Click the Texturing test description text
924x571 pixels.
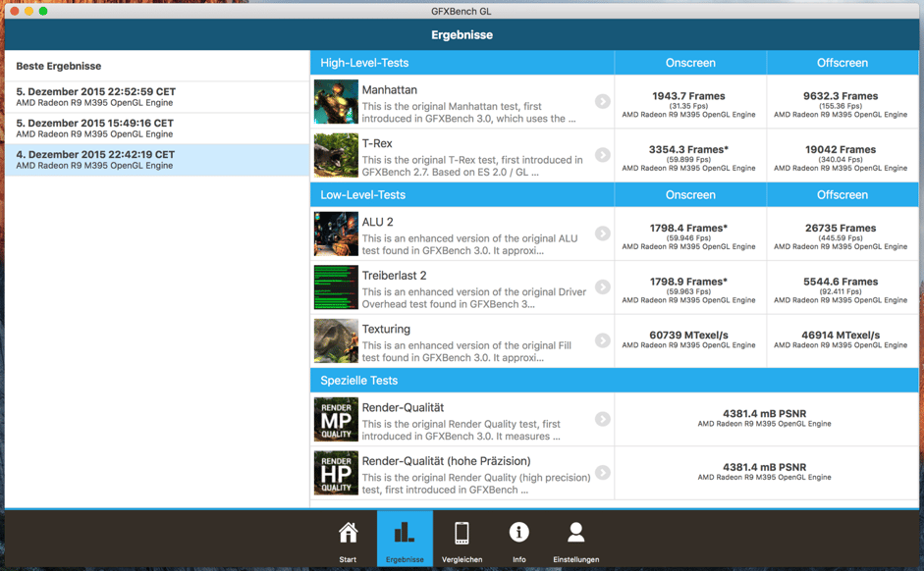point(466,351)
